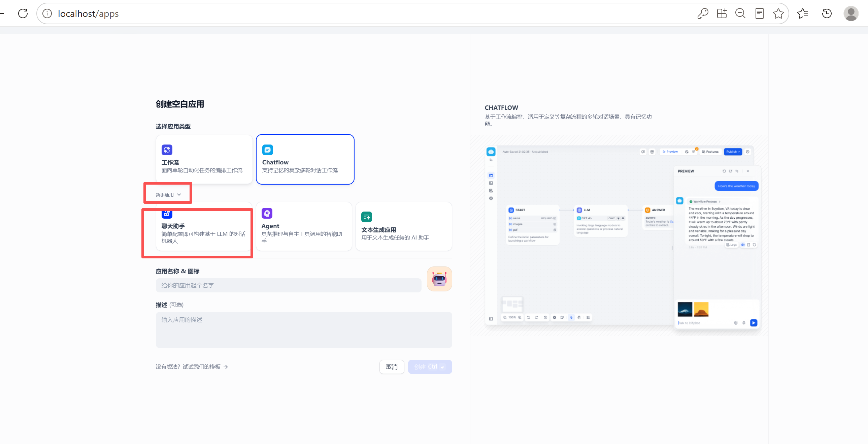
Task: Open reading view icon in address bar
Action: pyautogui.click(x=759, y=13)
